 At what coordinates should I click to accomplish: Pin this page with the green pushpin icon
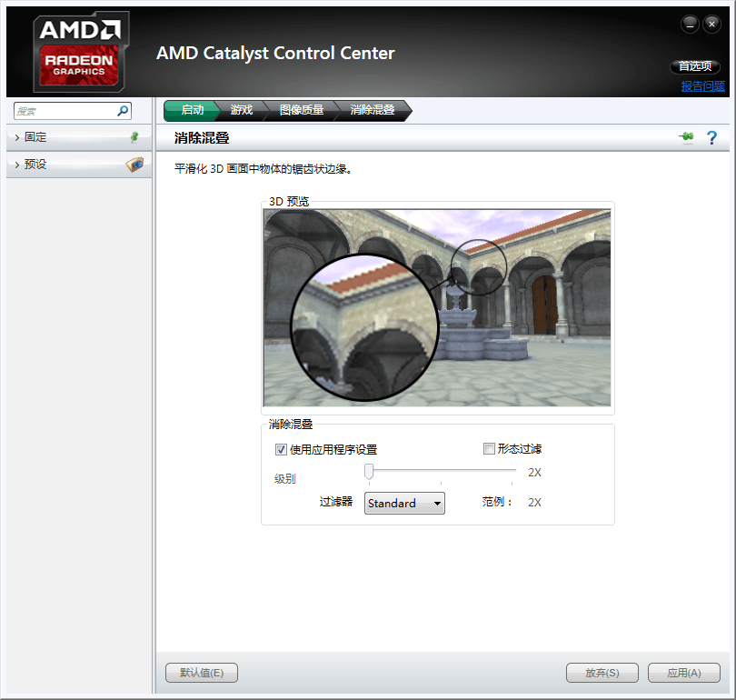[686, 137]
